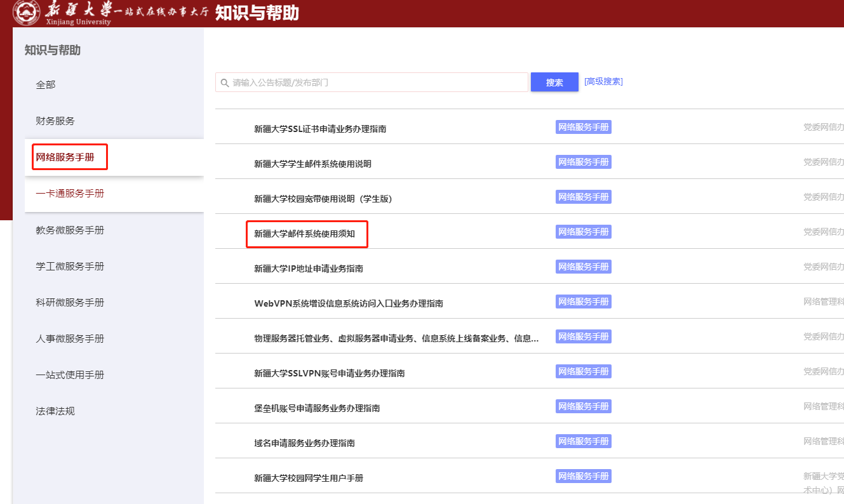Click the blue 搜索 button

click(x=554, y=83)
